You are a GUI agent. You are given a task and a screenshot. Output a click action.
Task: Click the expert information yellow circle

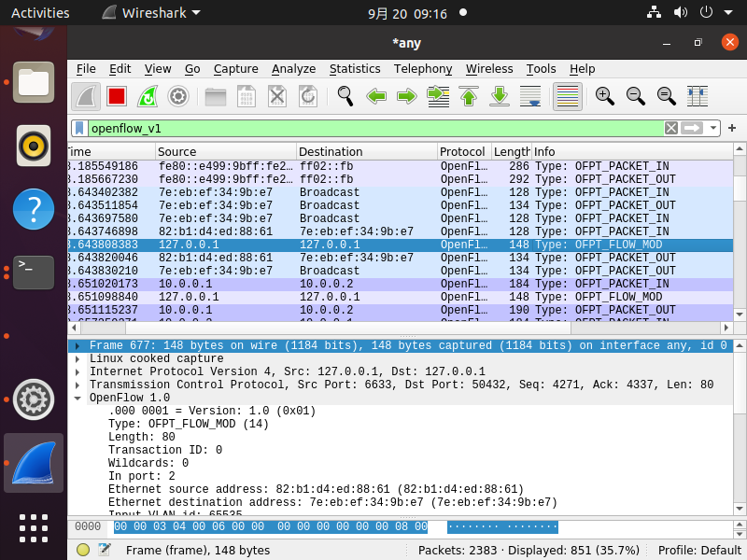click(x=83, y=550)
